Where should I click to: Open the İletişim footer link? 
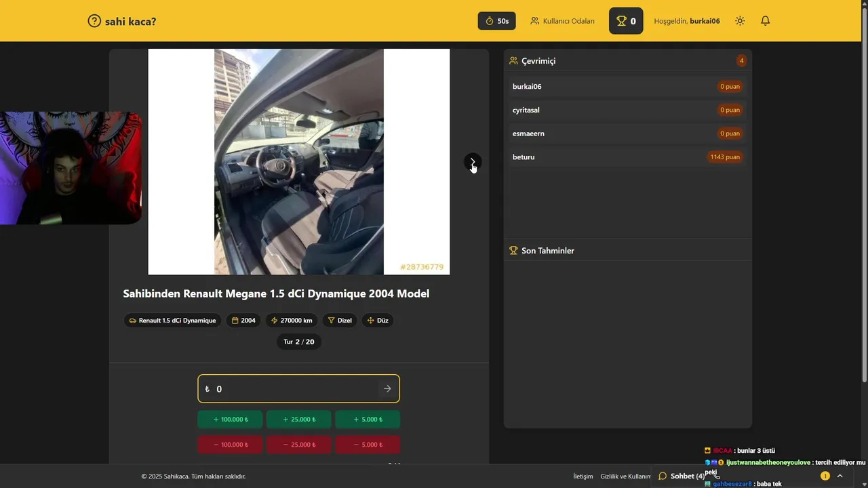click(583, 476)
